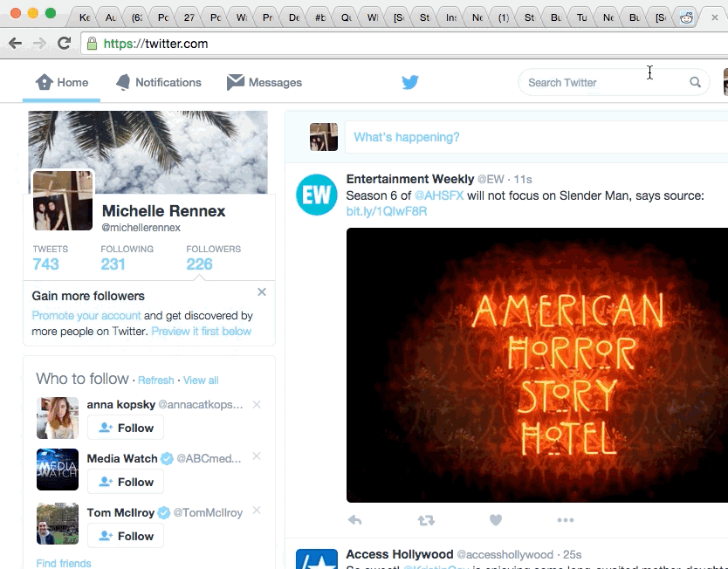Reload the page with the browser refresh icon
This screenshot has width=728, height=569.
tap(64, 43)
